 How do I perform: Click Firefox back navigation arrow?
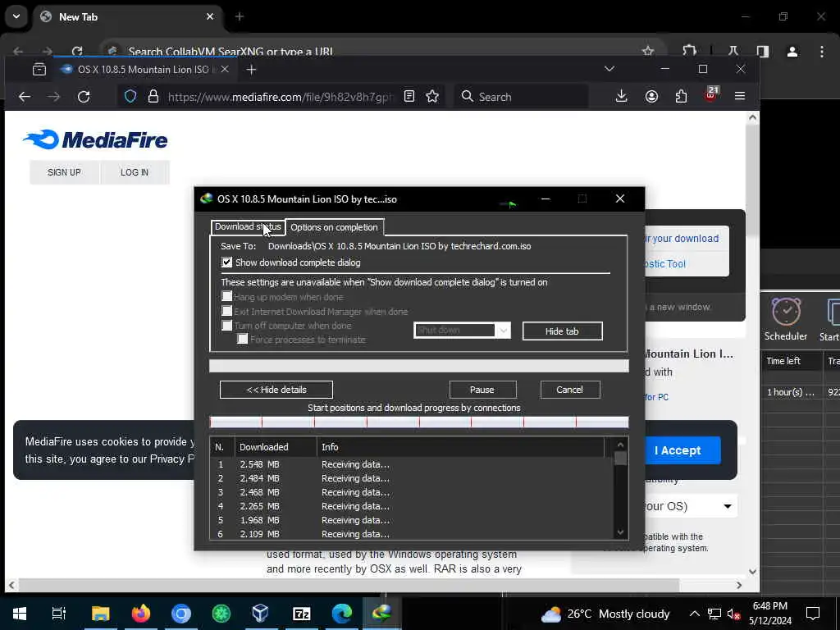(x=25, y=97)
